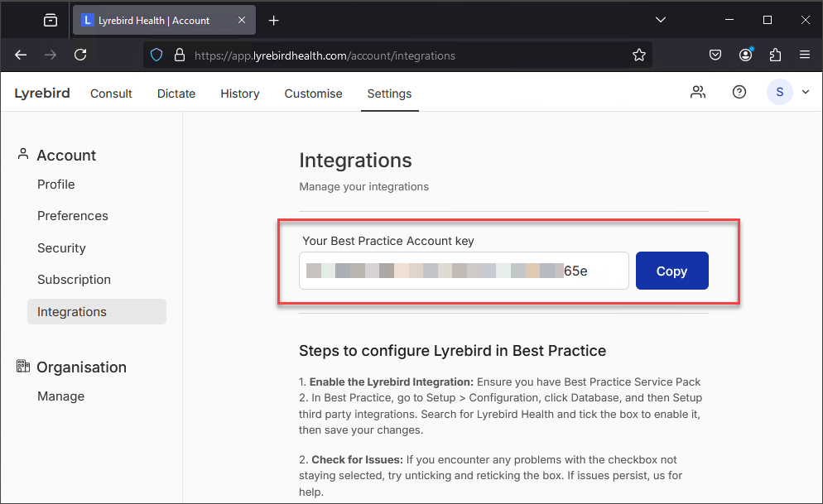Bookmark this page with star icon
This screenshot has height=504, width=823.
click(638, 55)
